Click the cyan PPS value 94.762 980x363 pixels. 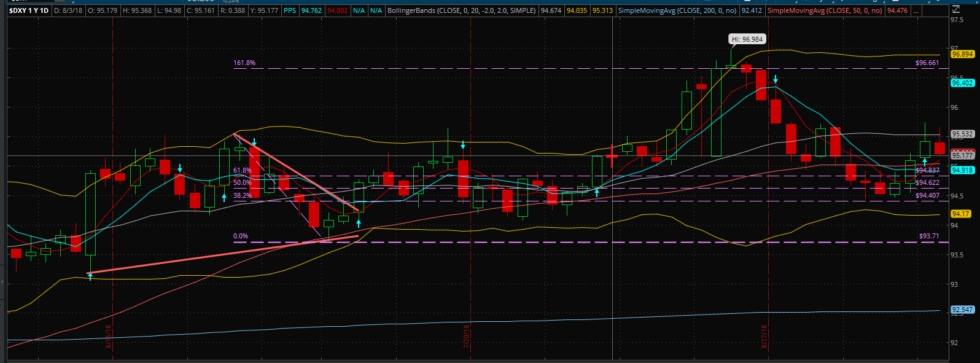(311, 10)
